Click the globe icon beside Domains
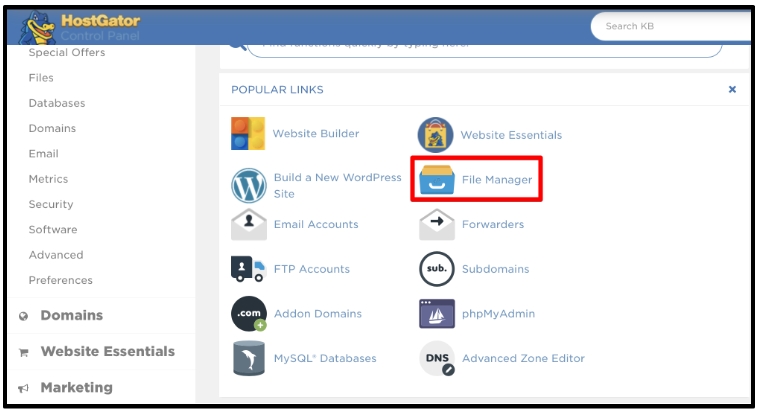The height and width of the screenshot is (412, 760). tap(23, 317)
